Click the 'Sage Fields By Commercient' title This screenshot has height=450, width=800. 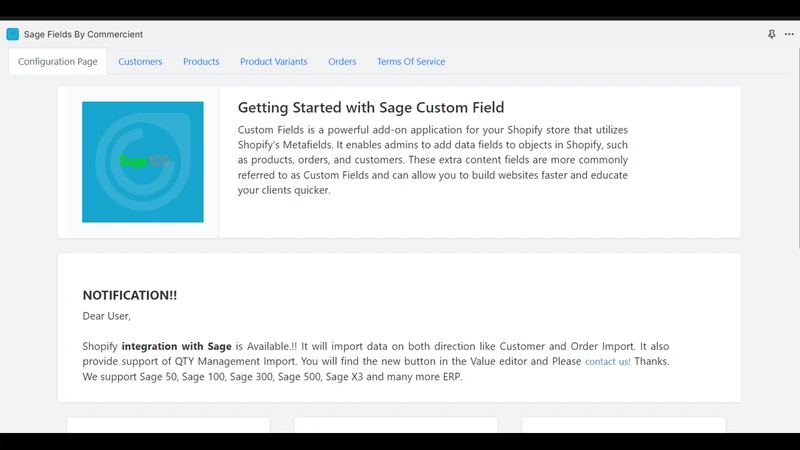coord(83,34)
